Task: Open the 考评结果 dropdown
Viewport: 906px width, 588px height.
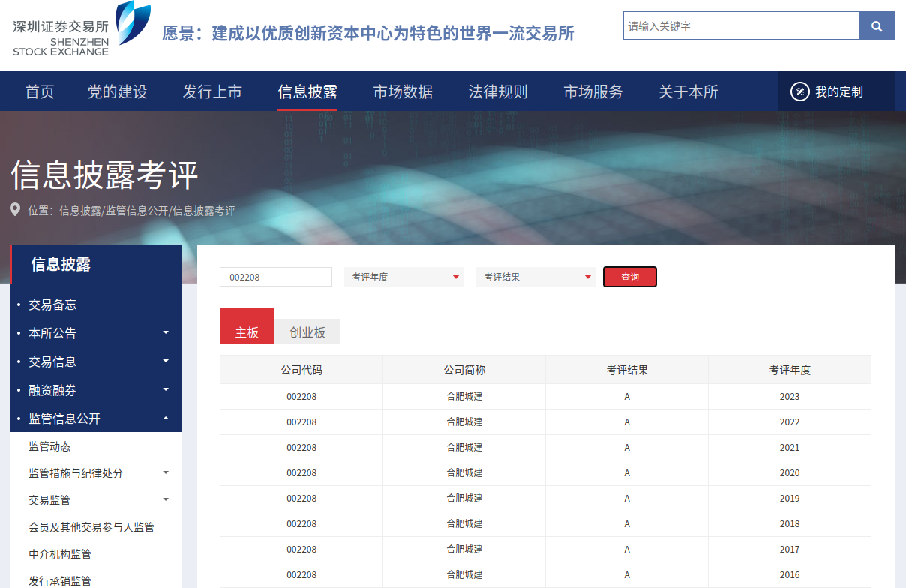Action: (535, 277)
